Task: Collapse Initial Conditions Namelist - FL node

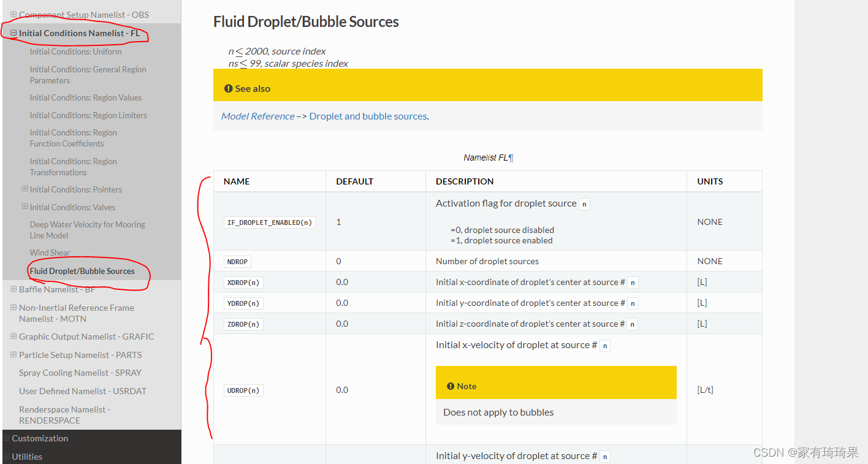Action: click(x=13, y=33)
